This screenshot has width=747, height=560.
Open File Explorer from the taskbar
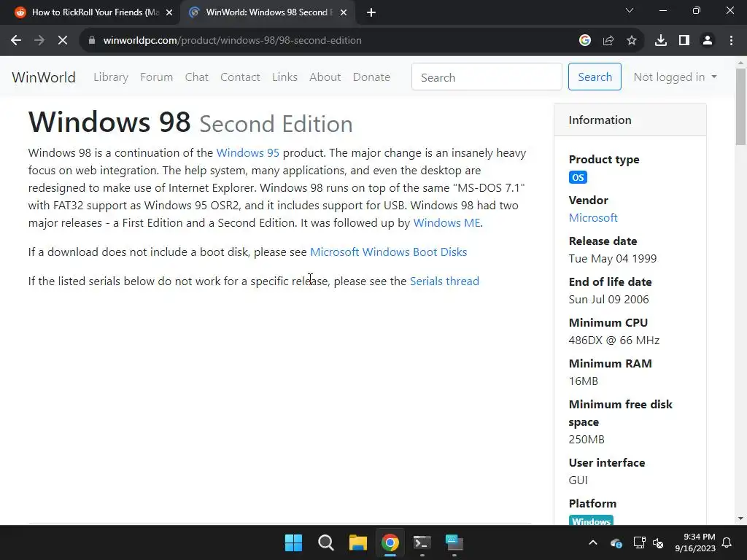(357, 542)
